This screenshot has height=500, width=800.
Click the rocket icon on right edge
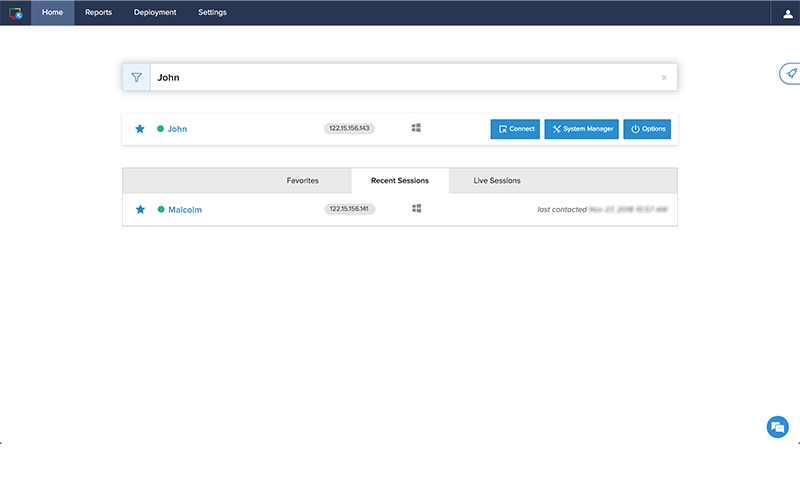click(x=791, y=74)
